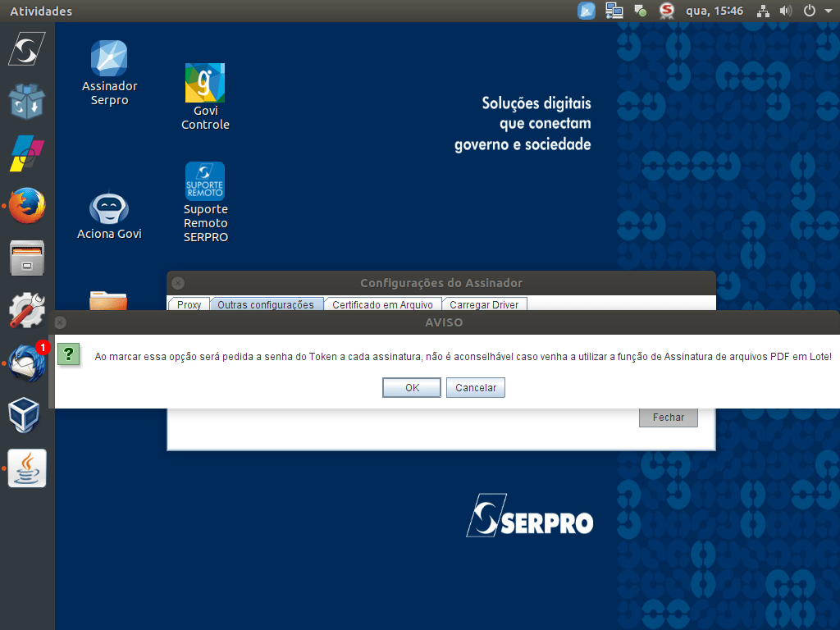The image size is (840, 630).
Task: Open the file cabinet Files app in dock
Action: [26, 258]
